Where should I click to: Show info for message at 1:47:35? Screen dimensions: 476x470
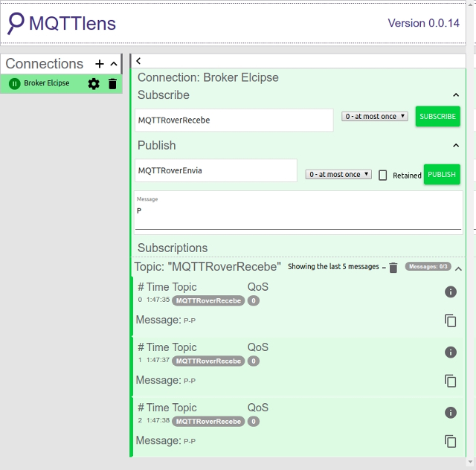coord(451,292)
